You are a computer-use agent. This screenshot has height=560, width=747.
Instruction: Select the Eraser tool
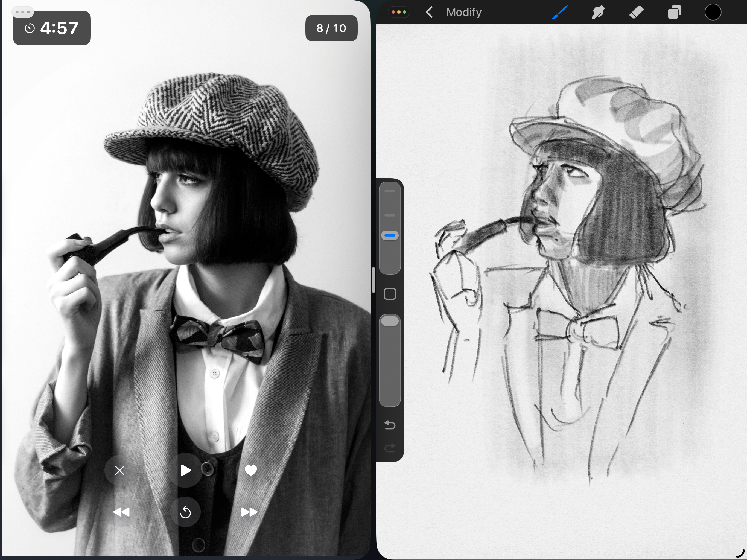click(637, 12)
